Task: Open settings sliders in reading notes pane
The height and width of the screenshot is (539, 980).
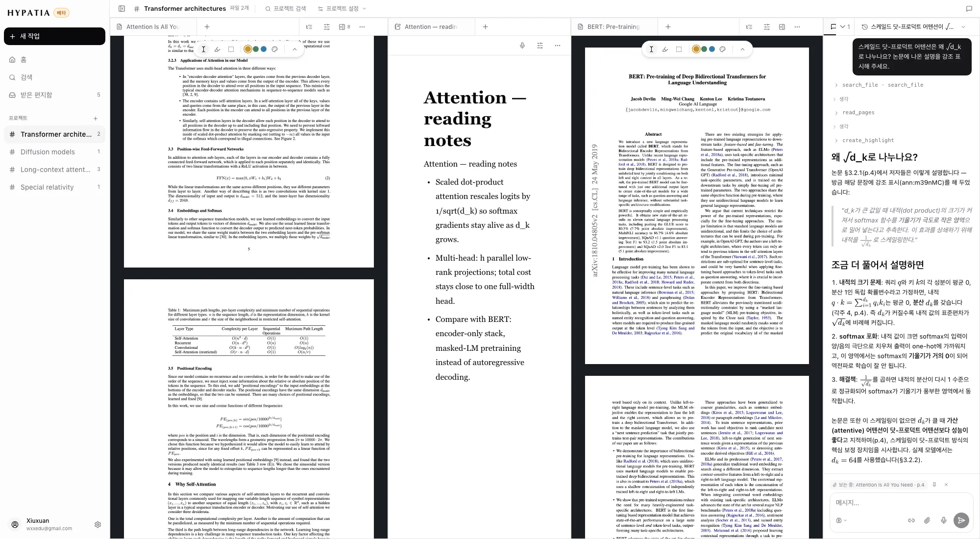Action: 540,46
